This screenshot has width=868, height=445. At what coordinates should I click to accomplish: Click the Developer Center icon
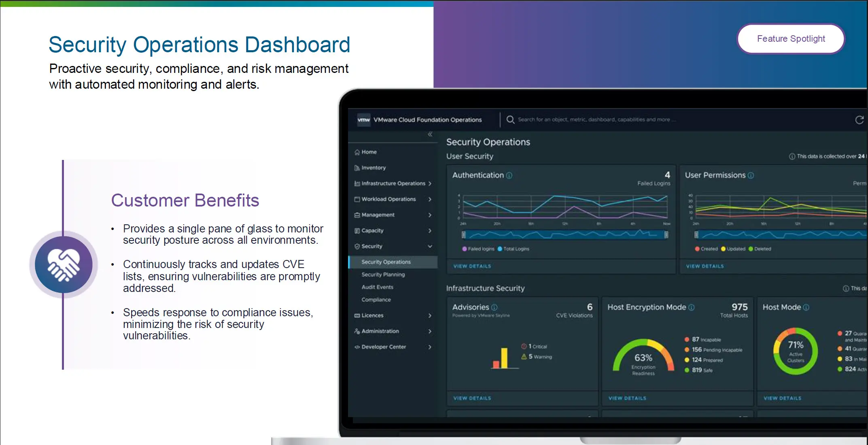pyautogui.click(x=357, y=347)
